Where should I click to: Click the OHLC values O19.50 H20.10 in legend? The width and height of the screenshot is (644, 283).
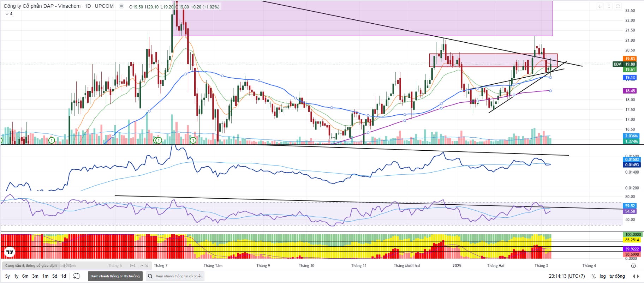pos(144,7)
